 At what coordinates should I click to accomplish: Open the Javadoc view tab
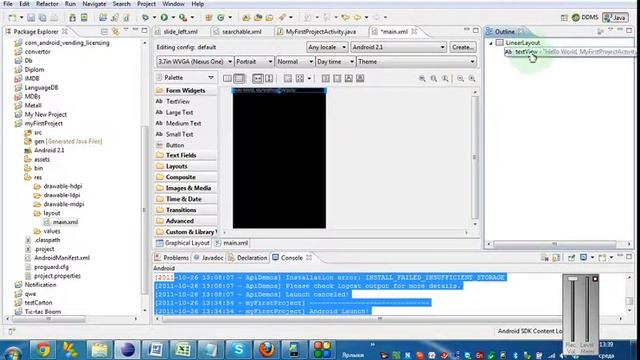click(208, 258)
